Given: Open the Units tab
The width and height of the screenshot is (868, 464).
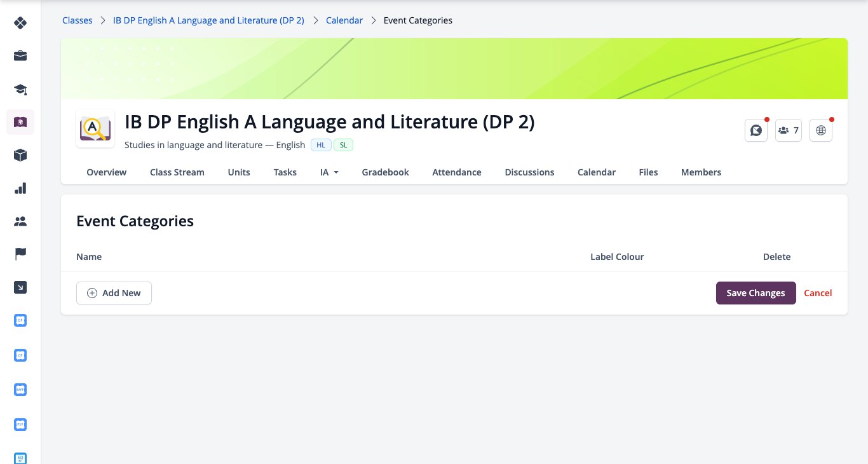Looking at the screenshot, I should 239,172.
